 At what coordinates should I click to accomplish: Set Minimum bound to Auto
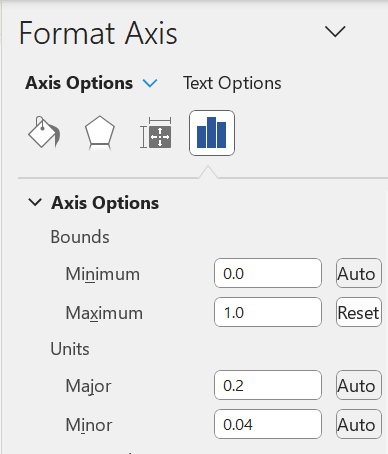(x=359, y=273)
